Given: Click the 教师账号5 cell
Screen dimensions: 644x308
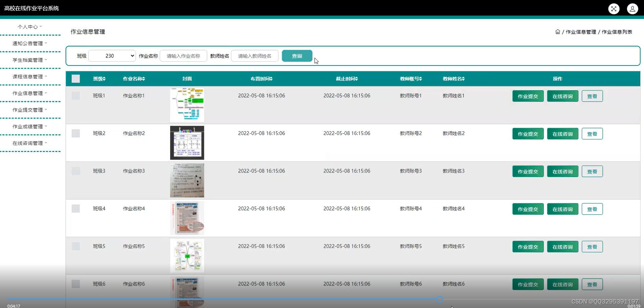Looking at the screenshot, I should tap(411, 246).
